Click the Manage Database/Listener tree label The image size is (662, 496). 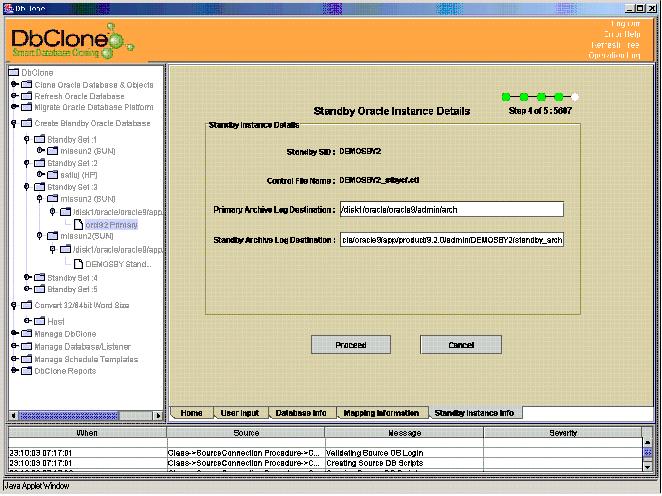pos(82,347)
